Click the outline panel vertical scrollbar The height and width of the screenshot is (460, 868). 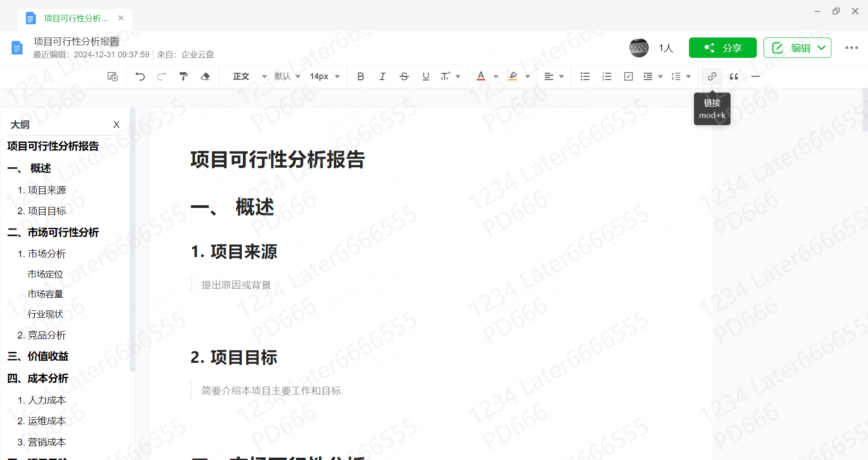pyautogui.click(x=132, y=239)
